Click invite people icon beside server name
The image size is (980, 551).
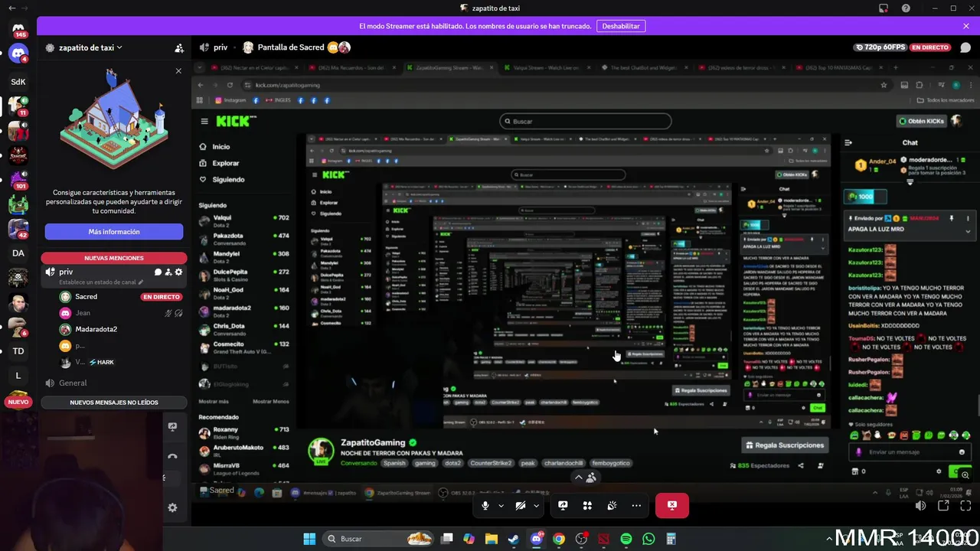[179, 48]
